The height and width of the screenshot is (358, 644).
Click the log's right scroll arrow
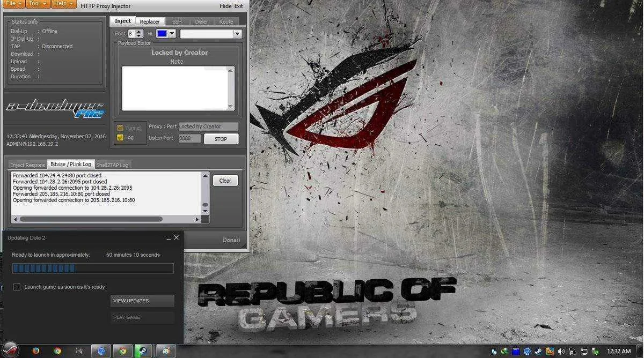(x=197, y=219)
